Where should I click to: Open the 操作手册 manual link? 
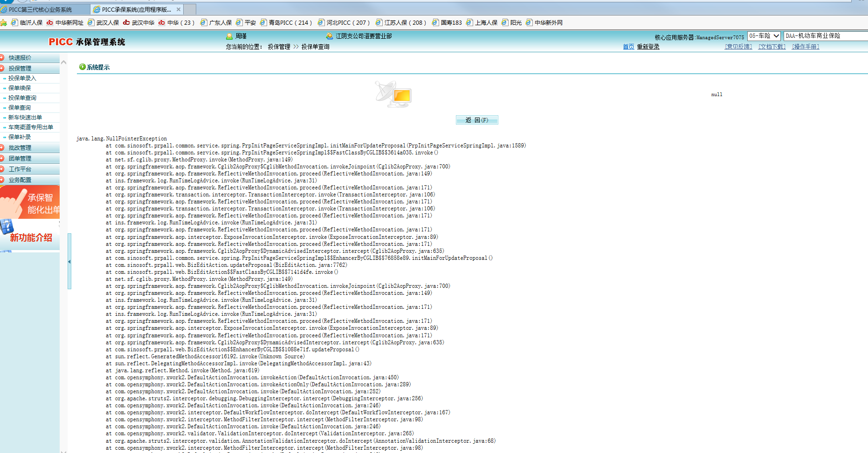[x=806, y=47]
